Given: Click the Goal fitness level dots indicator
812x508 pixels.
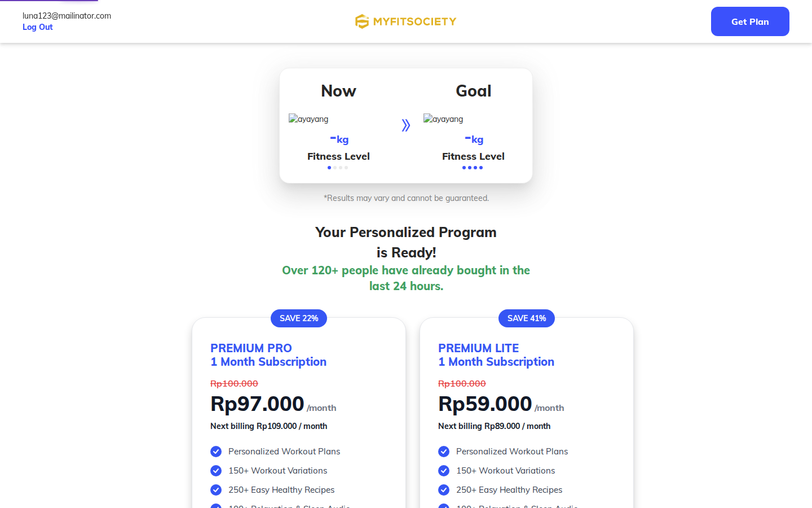Looking at the screenshot, I should pos(473,168).
